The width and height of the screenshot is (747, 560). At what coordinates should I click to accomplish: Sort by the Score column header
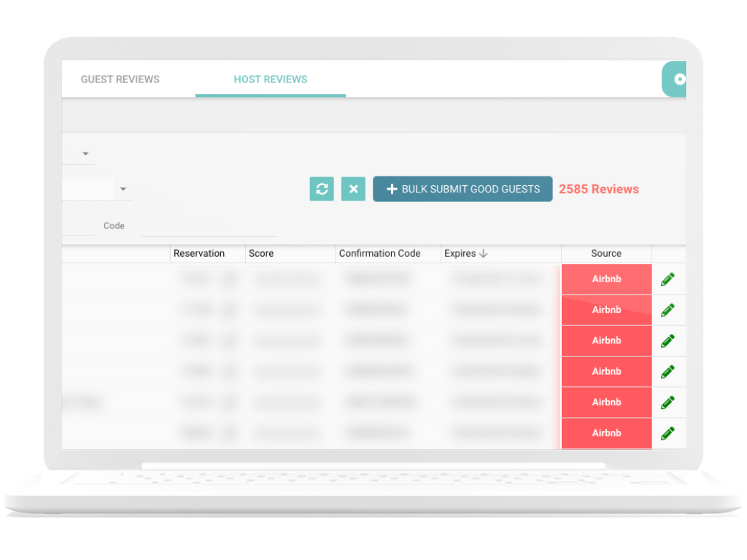pos(261,253)
